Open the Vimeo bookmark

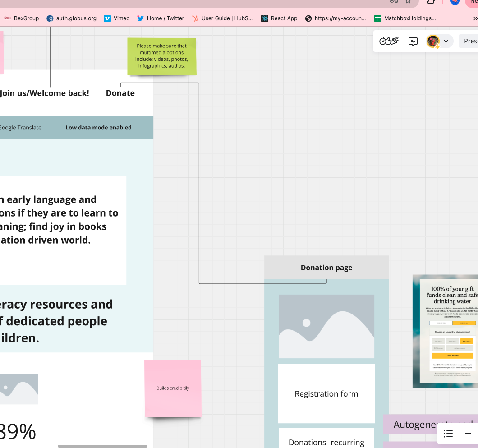tap(117, 18)
